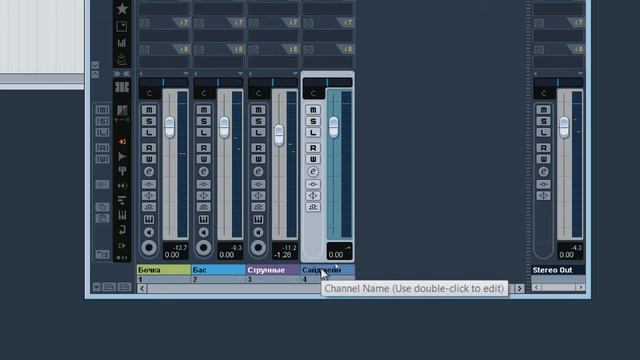The width and height of the screenshot is (640, 360).
Task: Click the return-arrow icon in mixer strip
Action: pyautogui.click(x=122, y=230)
